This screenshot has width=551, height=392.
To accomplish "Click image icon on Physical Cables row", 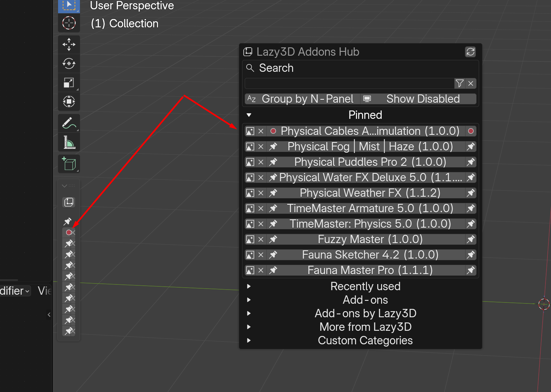I will [250, 131].
